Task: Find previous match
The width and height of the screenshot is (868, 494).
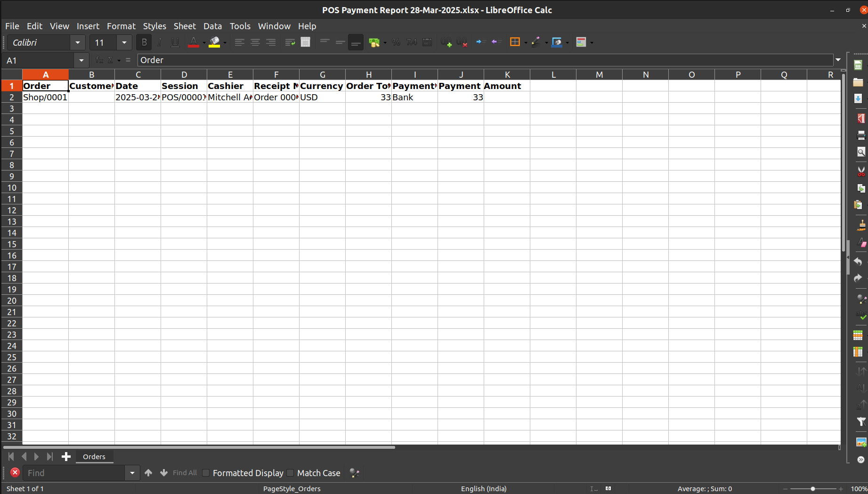Action: point(148,473)
